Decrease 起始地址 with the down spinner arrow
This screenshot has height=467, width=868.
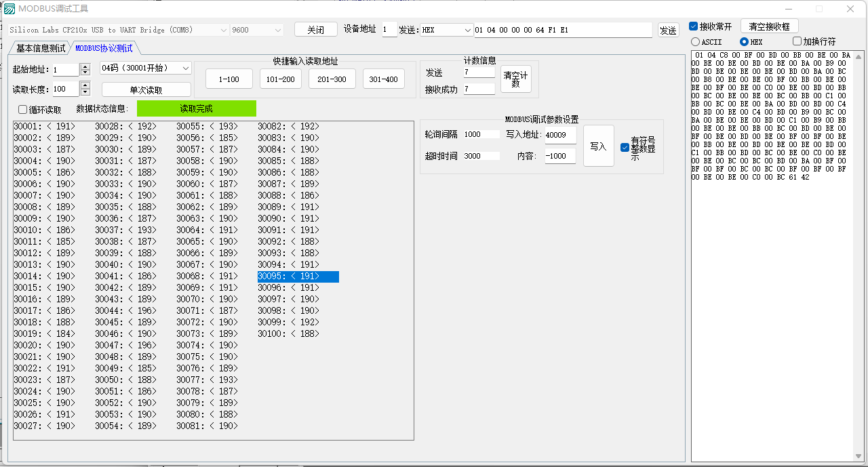point(85,73)
